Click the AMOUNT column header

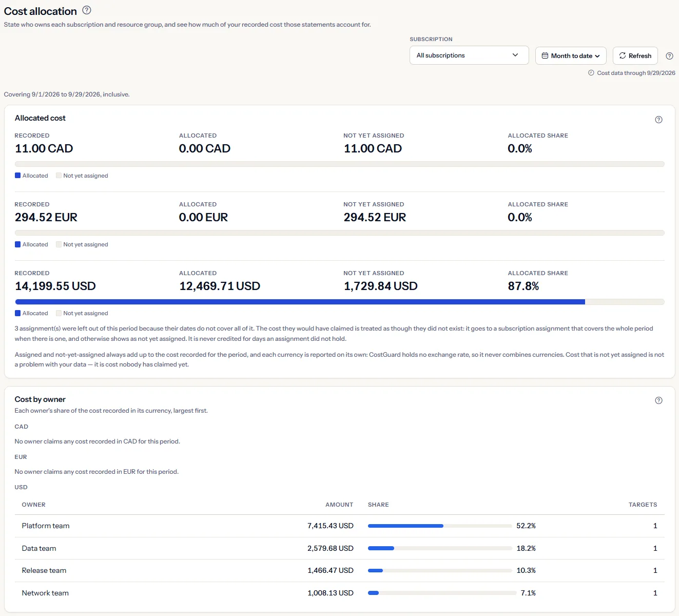339,505
